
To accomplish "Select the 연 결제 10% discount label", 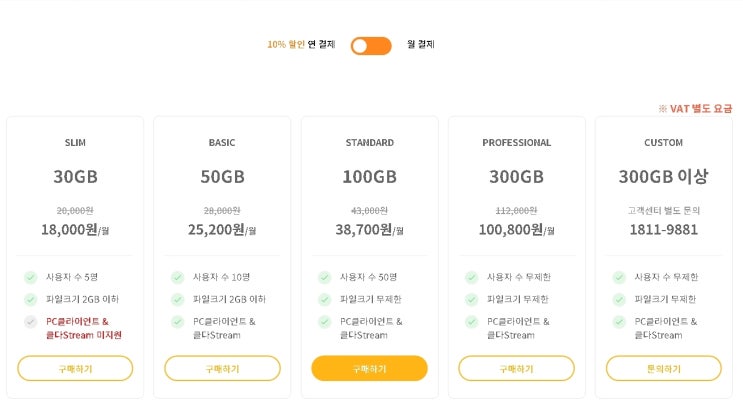I will [301, 45].
